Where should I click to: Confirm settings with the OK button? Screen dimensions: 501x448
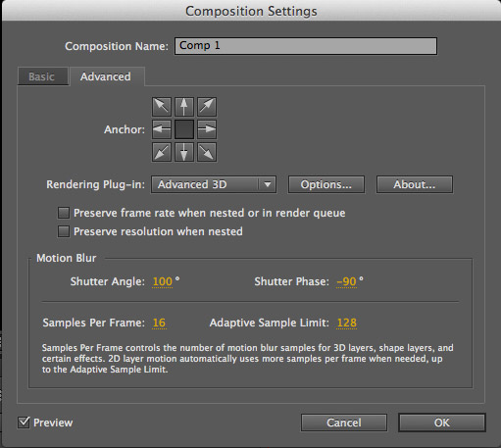(442, 423)
